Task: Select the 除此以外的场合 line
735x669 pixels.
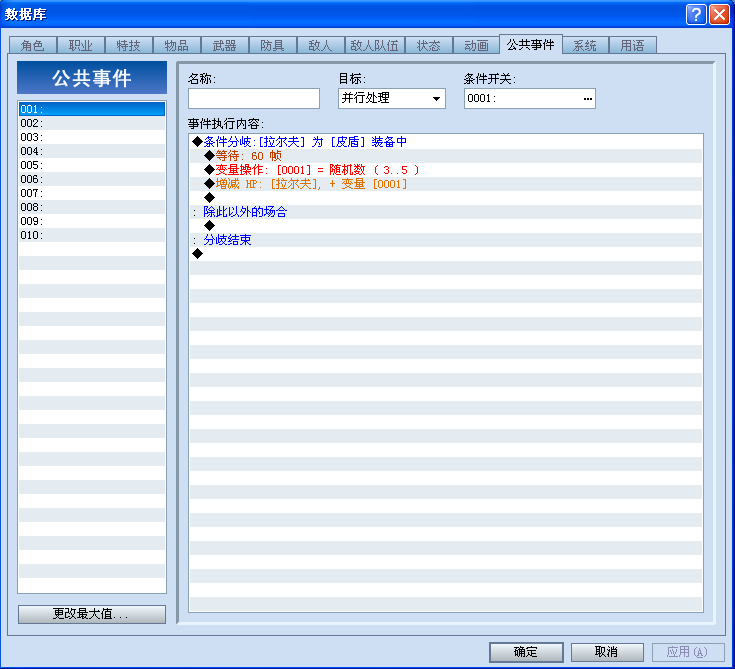Action: pos(446,212)
